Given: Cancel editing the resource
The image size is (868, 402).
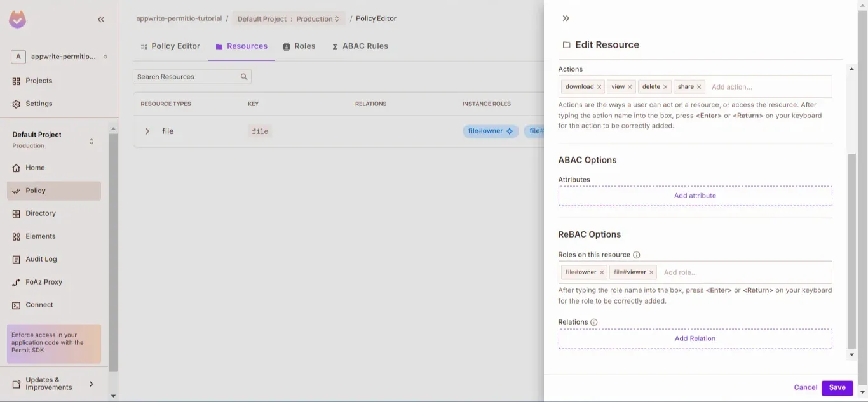Looking at the screenshot, I should [x=805, y=387].
